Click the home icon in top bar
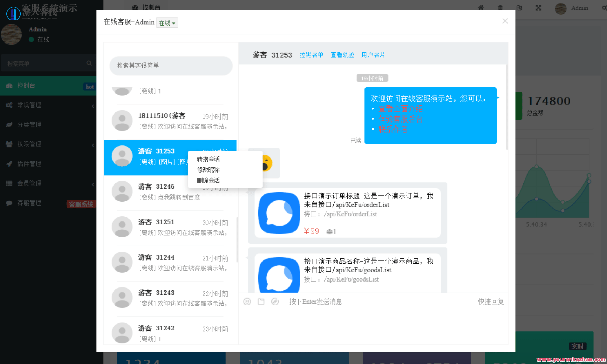 (x=481, y=8)
